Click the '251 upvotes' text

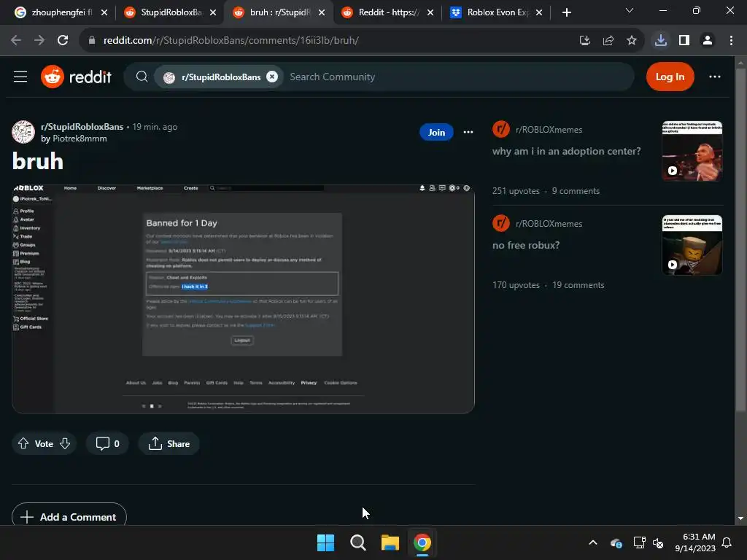516,191
